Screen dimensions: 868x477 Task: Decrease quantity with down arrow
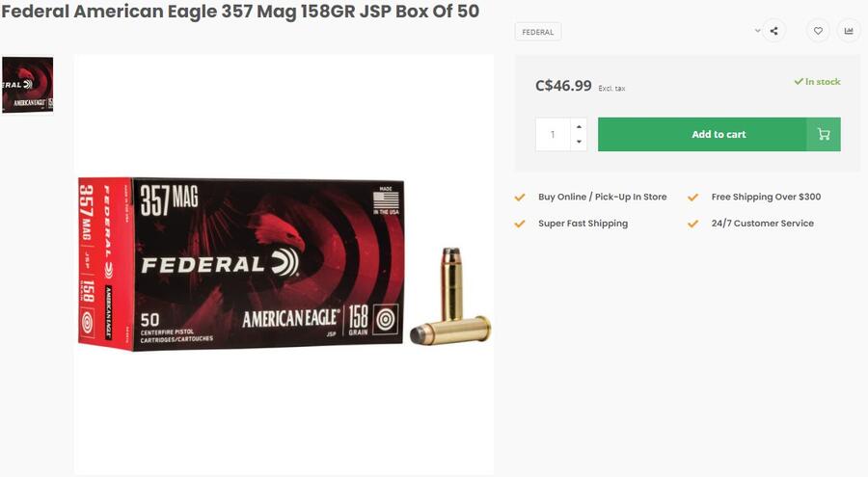tap(579, 142)
